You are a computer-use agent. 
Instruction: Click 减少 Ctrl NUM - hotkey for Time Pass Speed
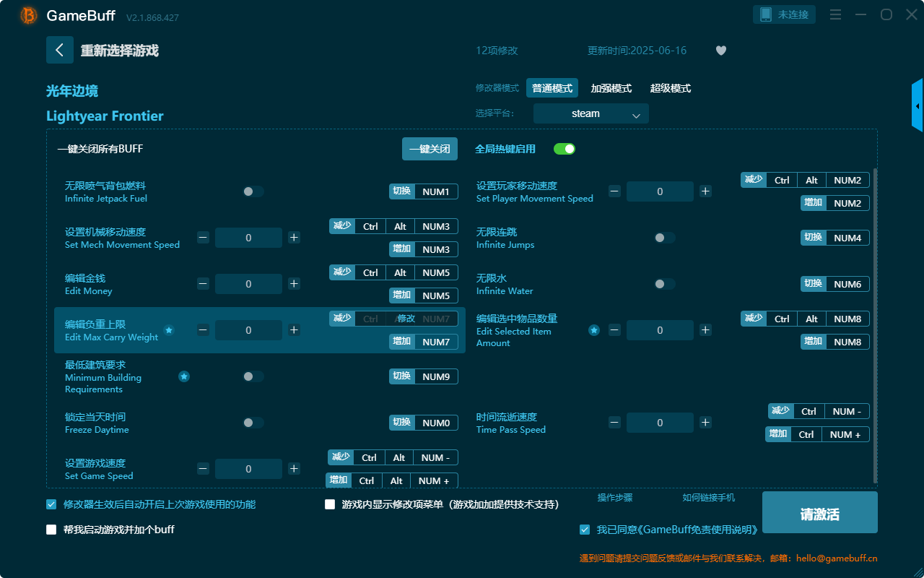click(819, 411)
